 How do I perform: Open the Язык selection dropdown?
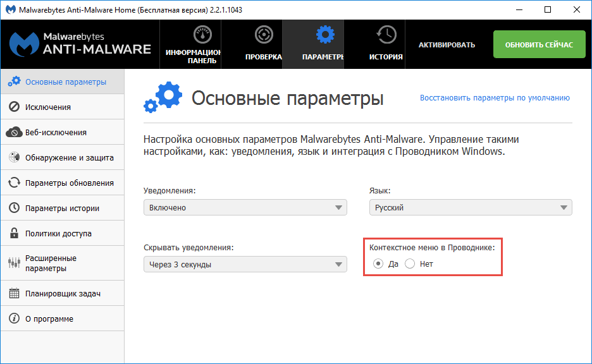[471, 207]
